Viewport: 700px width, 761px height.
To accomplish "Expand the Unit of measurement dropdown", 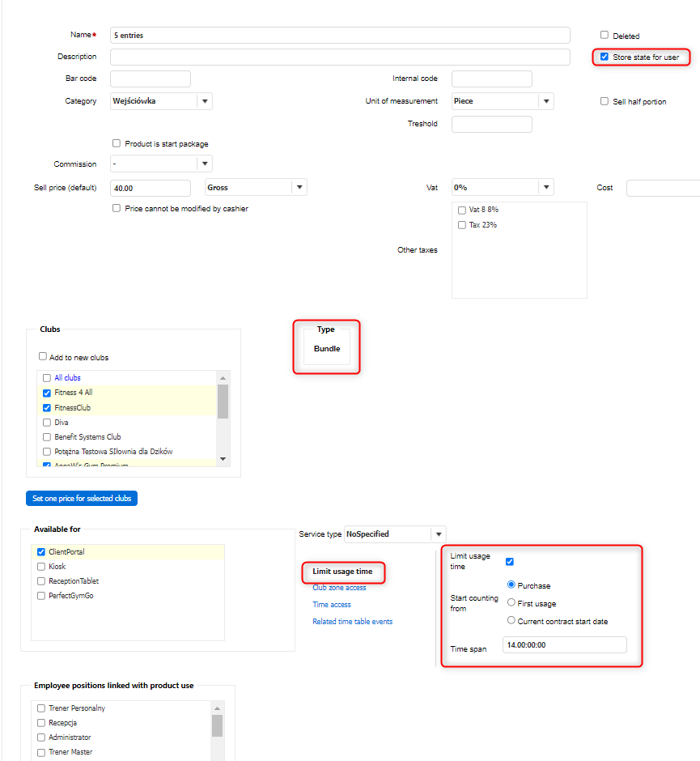I will [x=546, y=101].
